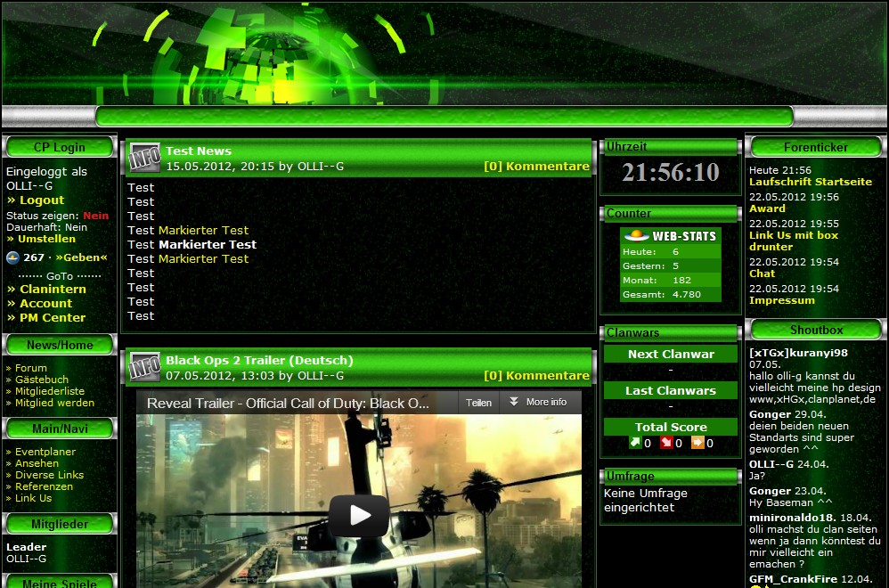Viewport: 889px width, 588px height.
Task: Click the orange draw arrow icon in Total Score
Action: (697, 442)
